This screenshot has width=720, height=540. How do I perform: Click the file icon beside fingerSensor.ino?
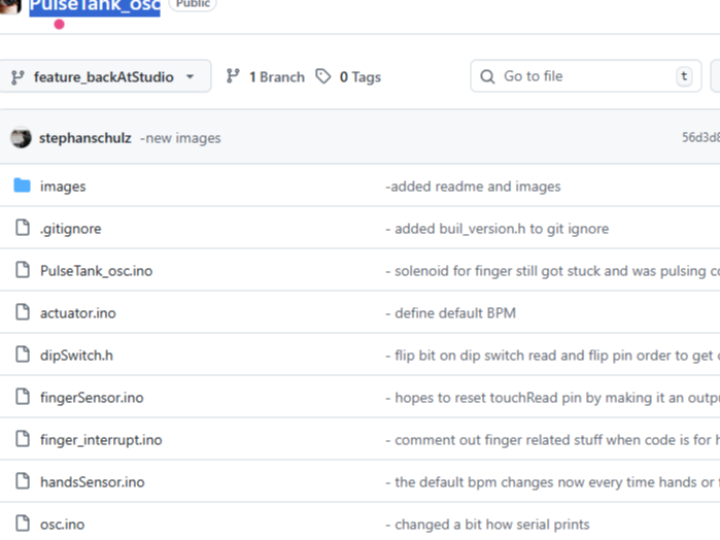(x=22, y=397)
